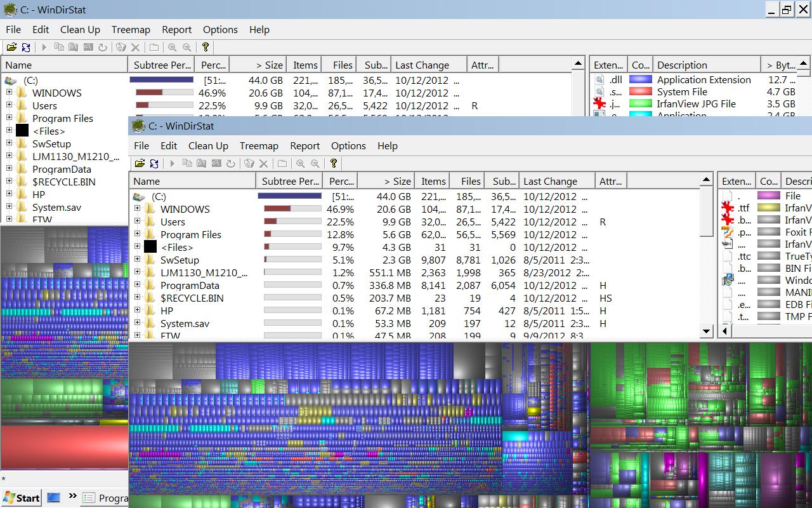Click blue .dll color swatch, back window
The height and width of the screenshot is (508, 812).
click(x=640, y=79)
